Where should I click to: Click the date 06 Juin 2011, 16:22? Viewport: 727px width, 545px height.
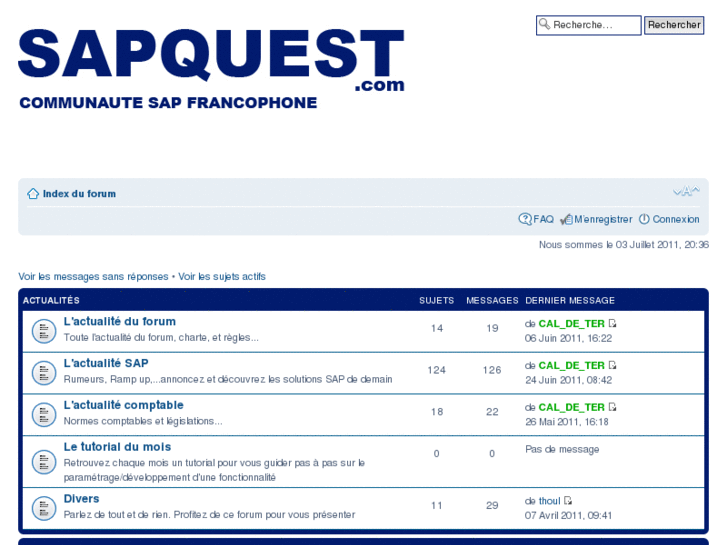(x=568, y=339)
